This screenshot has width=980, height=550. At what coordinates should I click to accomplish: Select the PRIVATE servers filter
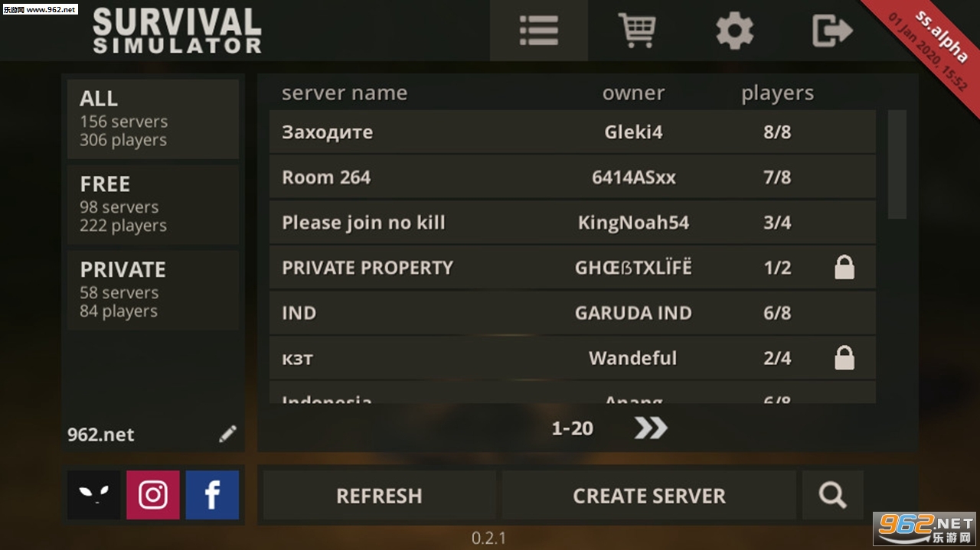153,290
